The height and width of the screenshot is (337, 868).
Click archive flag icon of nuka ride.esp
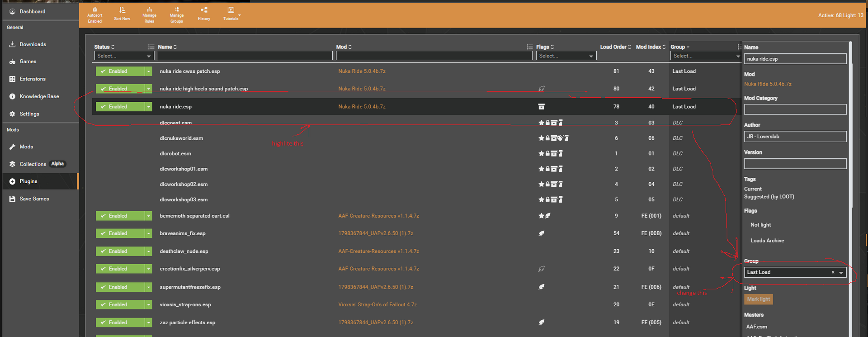pyautogui.click(x=541, y=107)
